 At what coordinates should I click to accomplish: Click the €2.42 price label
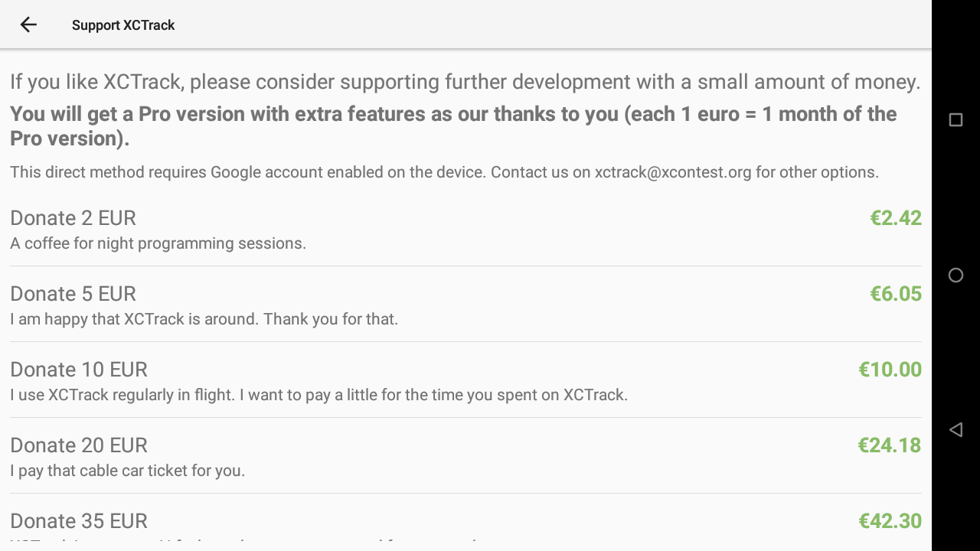pyautogui.click(x=896, y=218)
